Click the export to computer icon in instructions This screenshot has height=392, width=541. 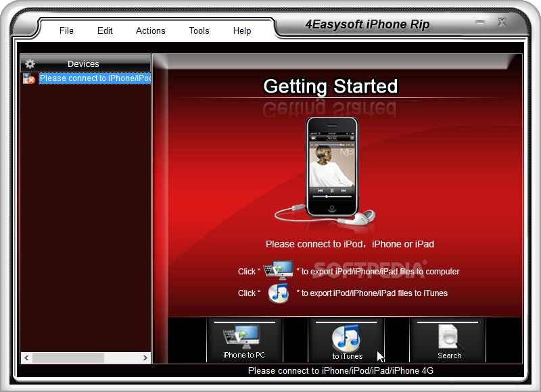(278, 270)
